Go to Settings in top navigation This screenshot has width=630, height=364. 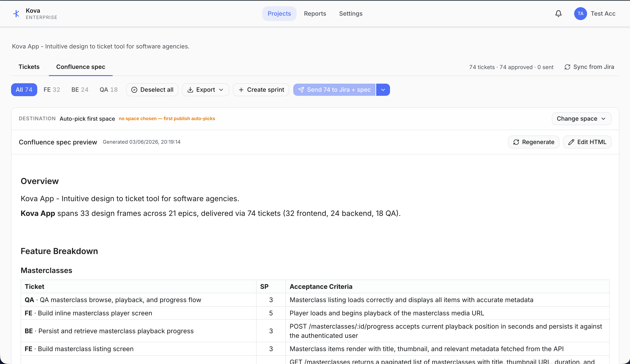(351, 13)
